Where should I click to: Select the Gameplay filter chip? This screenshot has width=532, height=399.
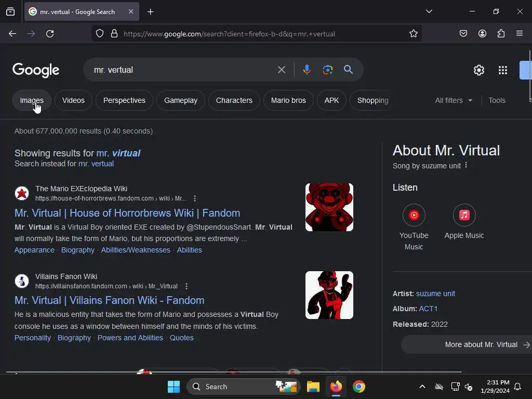(181, 100)
